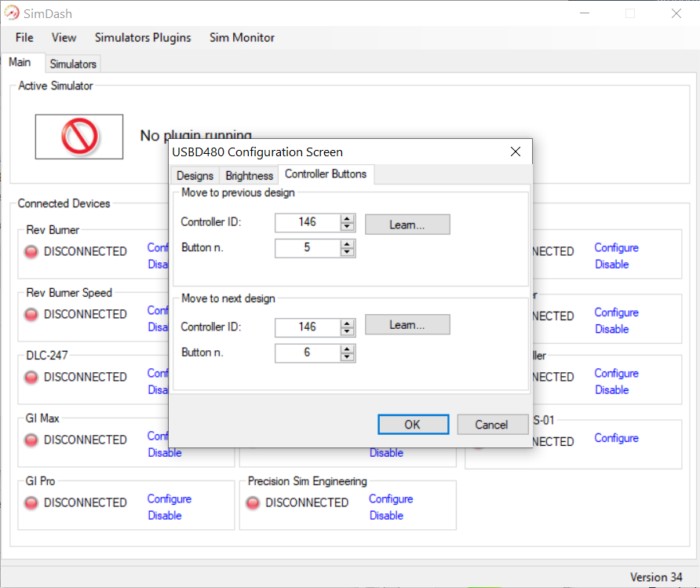Close the USBD480 Configuration Screen dialog

tap(516, 152)
